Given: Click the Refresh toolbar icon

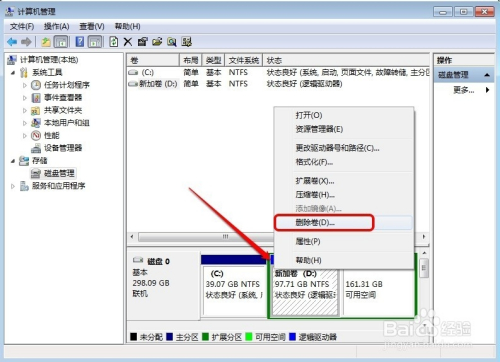Looking at the screenshot, I should [114, 42].
